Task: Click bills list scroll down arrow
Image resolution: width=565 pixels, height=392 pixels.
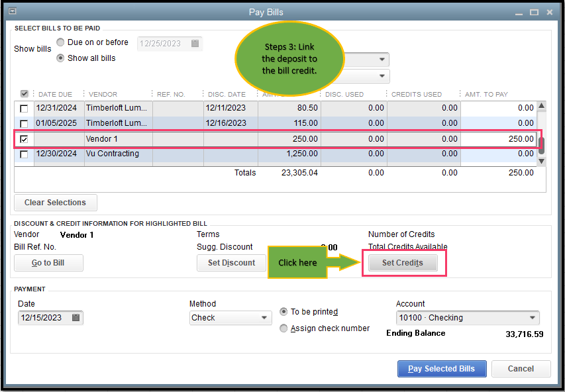Action: click(x=541, y=161)
